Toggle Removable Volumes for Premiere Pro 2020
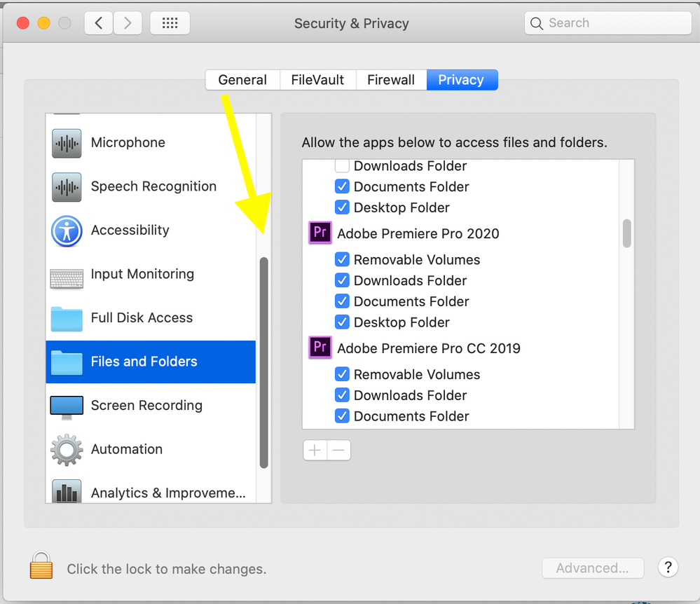Image resolution: width=700 pixels, height=604 pixels. click(x=342, y=259)
